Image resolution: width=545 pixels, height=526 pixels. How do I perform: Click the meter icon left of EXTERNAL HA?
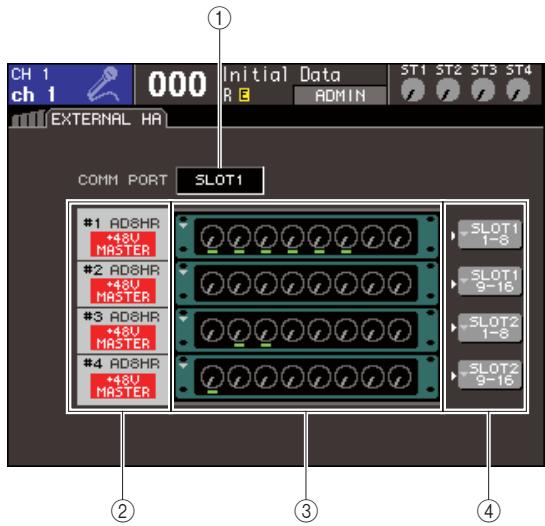29,119
